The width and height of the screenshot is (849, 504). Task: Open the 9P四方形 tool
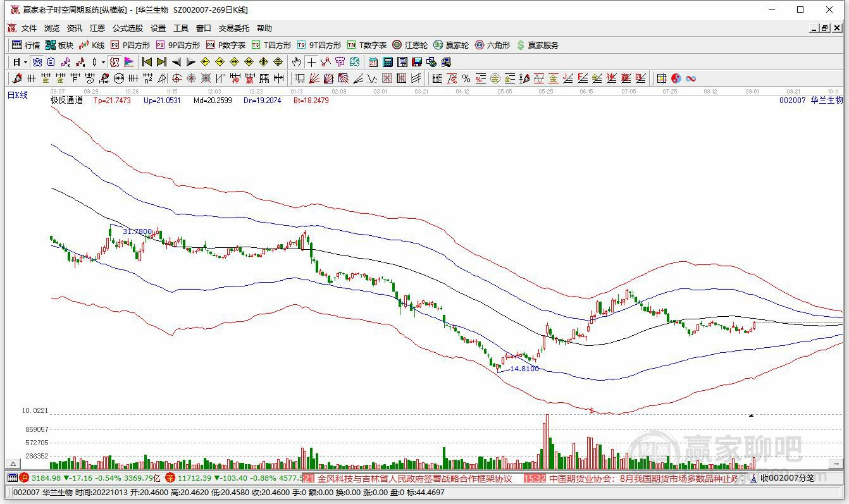[178, 45]
